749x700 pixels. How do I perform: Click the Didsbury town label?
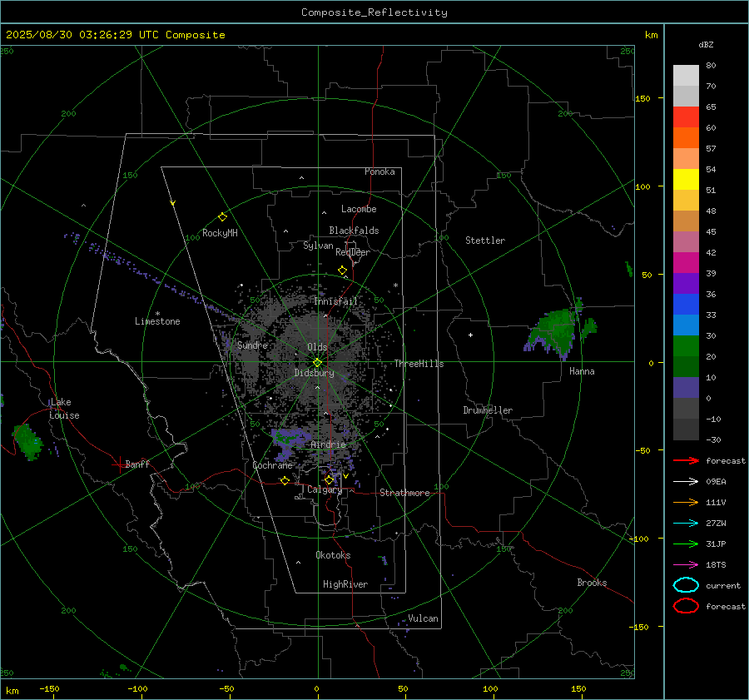pos(314,373)
